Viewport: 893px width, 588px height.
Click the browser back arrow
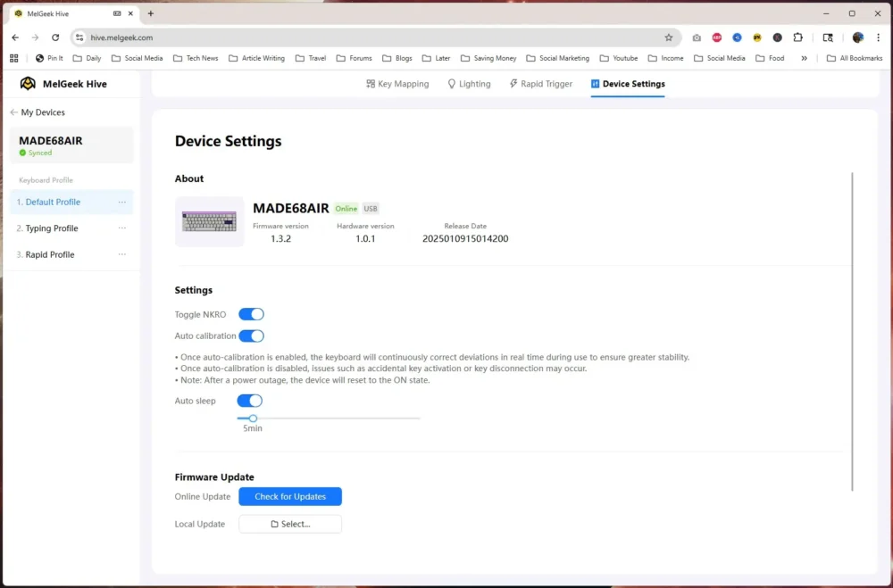[15, 37]
